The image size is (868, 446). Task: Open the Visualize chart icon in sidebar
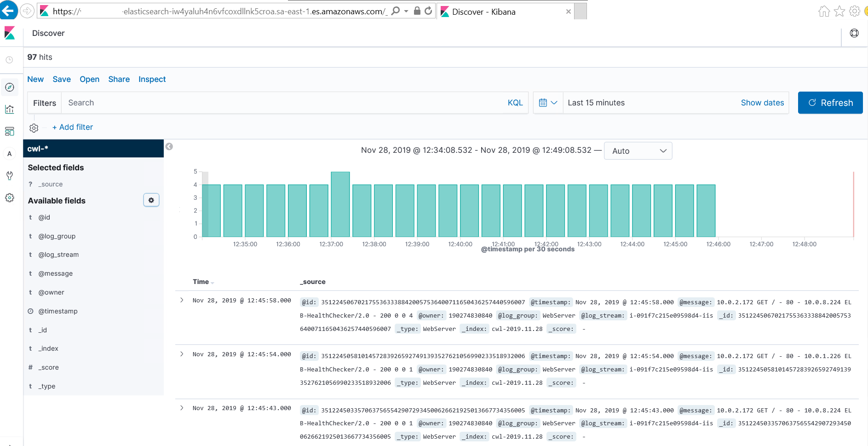pyautogui.click(x=10, y=110)
